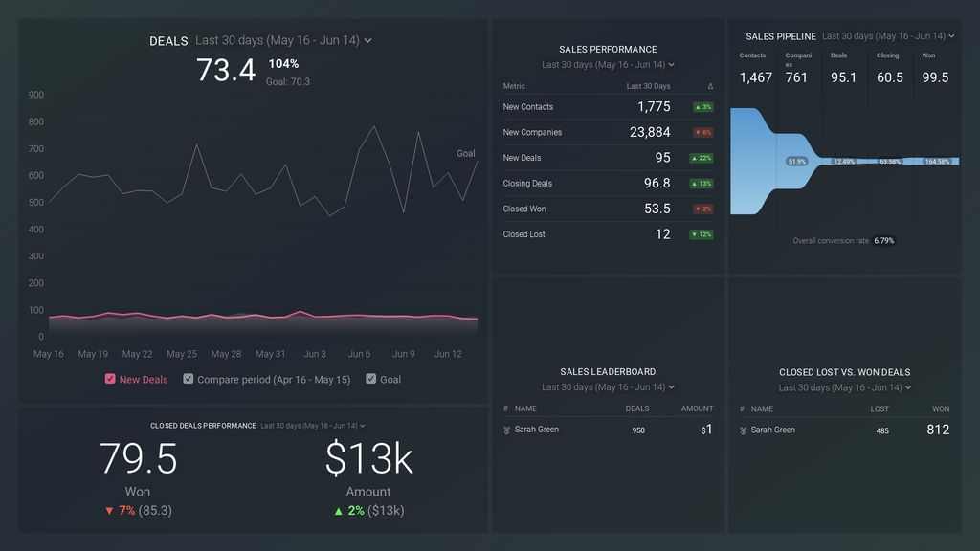The height and width of the screenshot is (551, 980).
Task: Open the DEALS date range dropdown
Action: point(368,40)
